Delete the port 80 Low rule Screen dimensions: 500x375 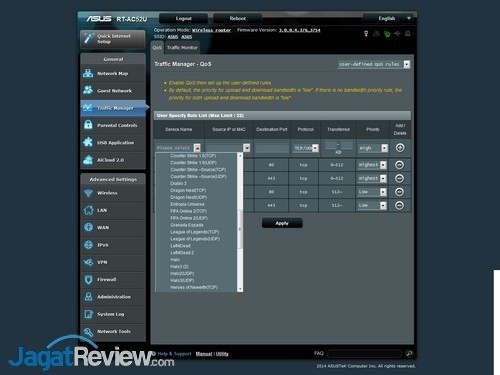[x=399, y=192]
